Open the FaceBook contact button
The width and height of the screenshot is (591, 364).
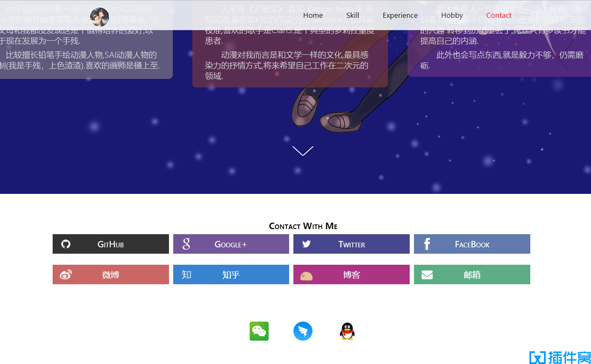coord(472,244)
